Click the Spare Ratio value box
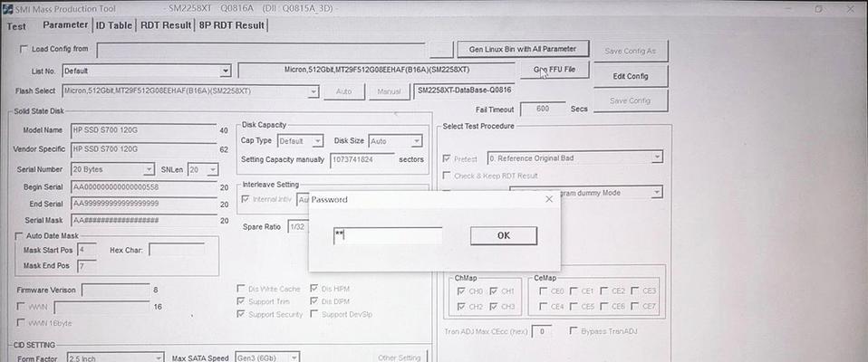Image resolution: width=868 pixels, height=362 pixels. pyautogui.click(x=298, y=227)
